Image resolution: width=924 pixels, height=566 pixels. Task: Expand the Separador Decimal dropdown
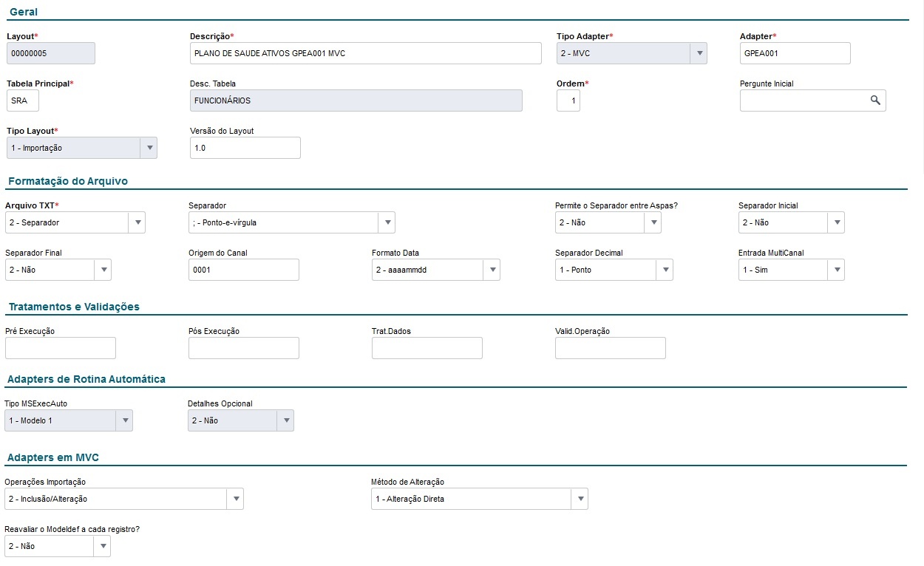click(x=664, y=270)
